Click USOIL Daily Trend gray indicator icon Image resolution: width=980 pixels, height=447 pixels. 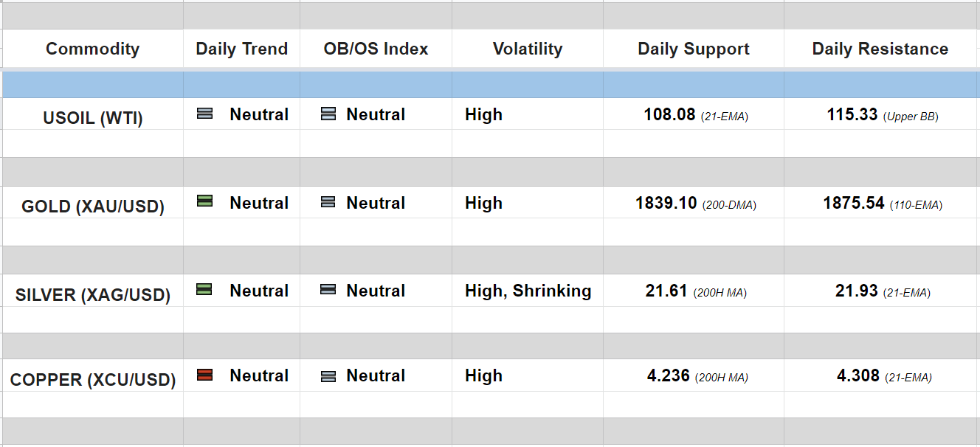[204, 114]
